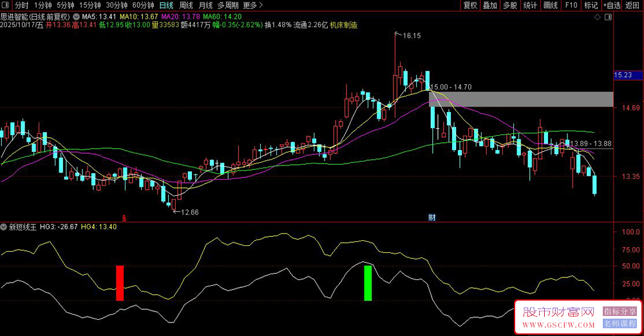
Task: Click the green signal bar in the indicator
Action: (368, 283)
